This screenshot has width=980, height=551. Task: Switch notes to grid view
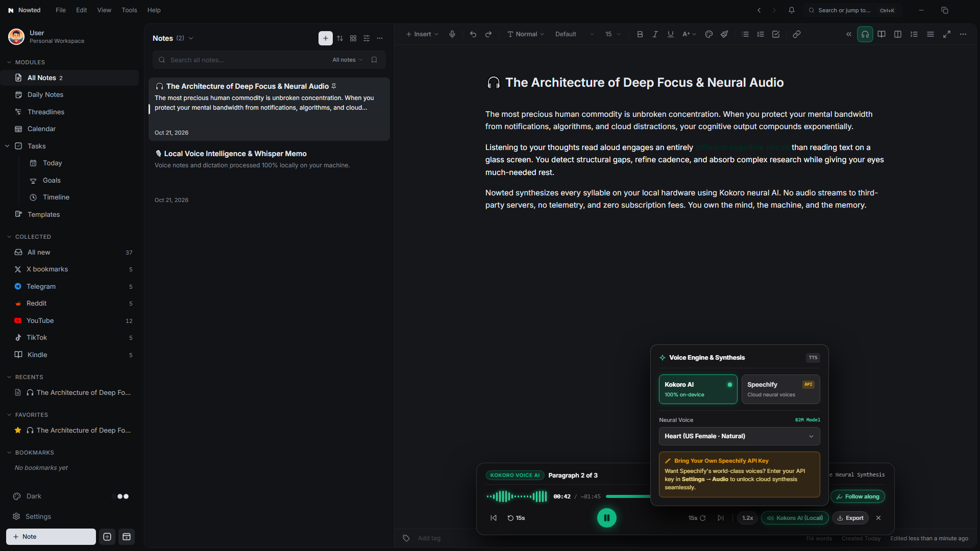353,38
